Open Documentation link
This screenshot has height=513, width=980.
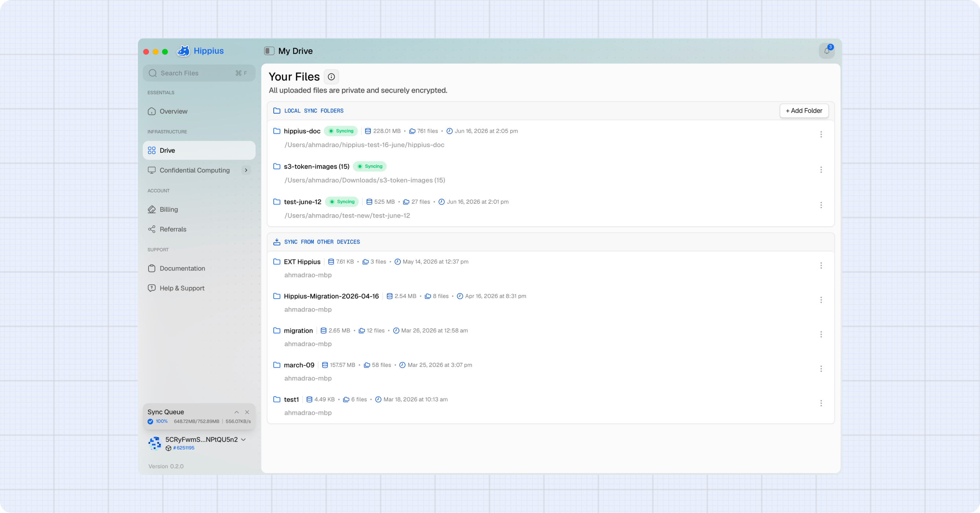click(199, 268)
